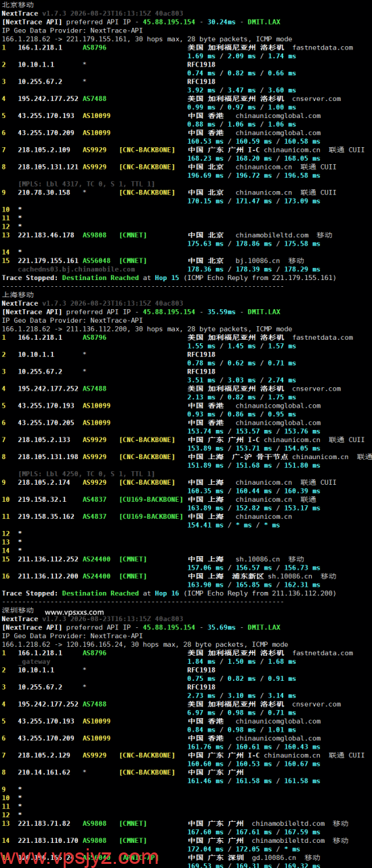Select hostname cachedns03.bj.chinamobile.com

(77, 269)
